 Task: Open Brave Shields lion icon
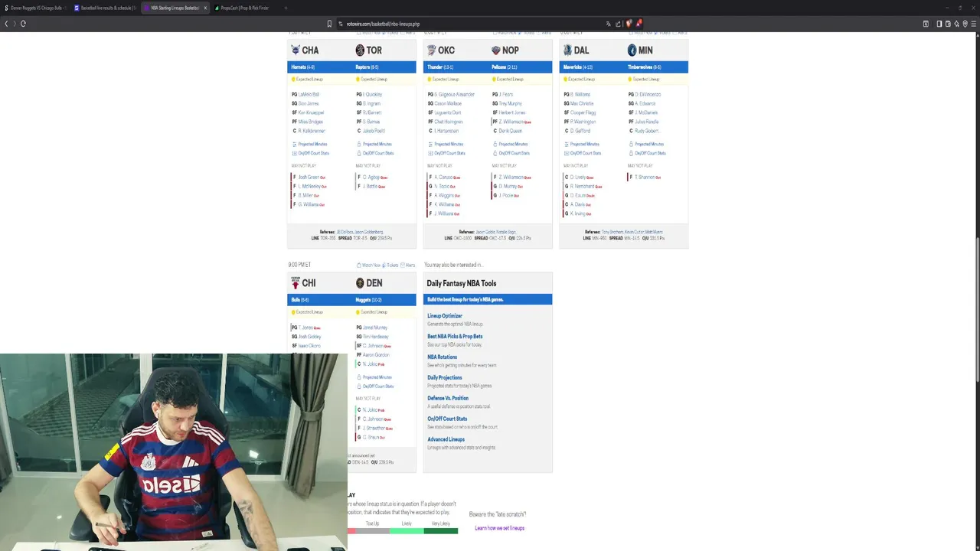pos(629,24)
